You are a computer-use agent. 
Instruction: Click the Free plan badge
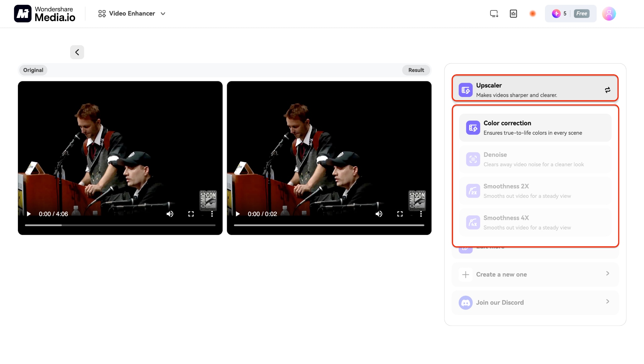click(x=581, y=14)
